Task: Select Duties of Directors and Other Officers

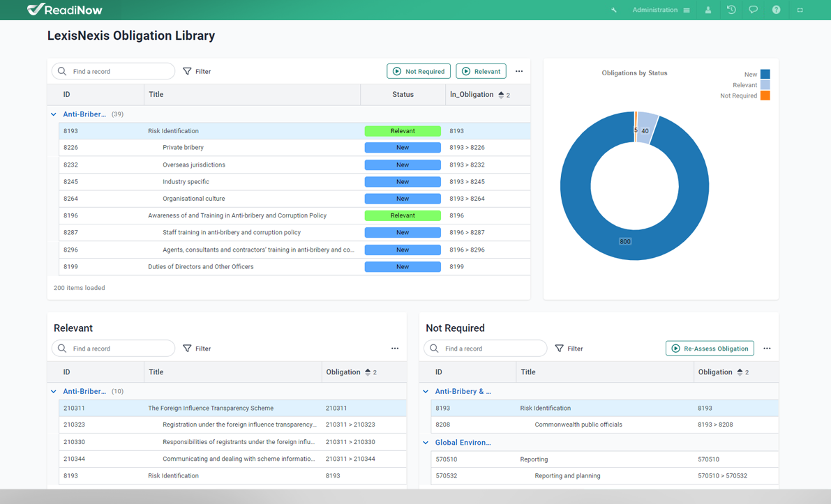Action: point(294,266)
